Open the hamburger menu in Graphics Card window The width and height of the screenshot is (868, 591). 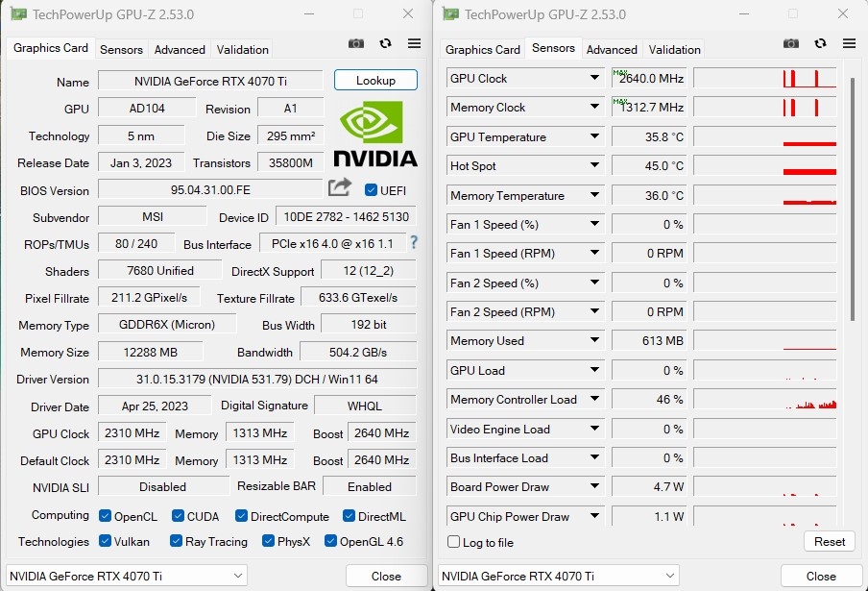414,43
